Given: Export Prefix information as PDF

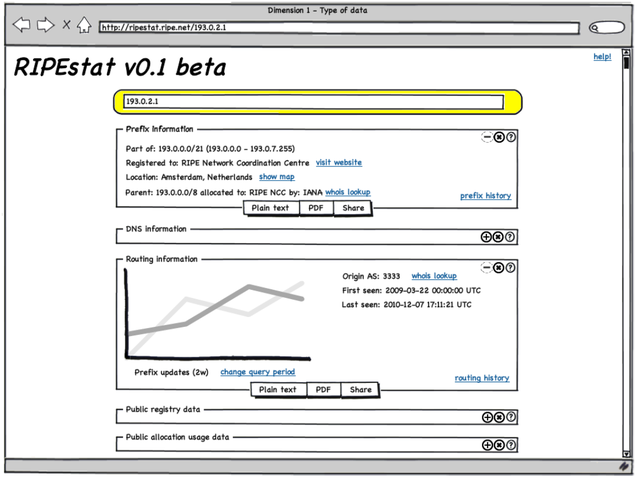Looking at the screenshot, I should pyautogui.click(x=316, y=208).
